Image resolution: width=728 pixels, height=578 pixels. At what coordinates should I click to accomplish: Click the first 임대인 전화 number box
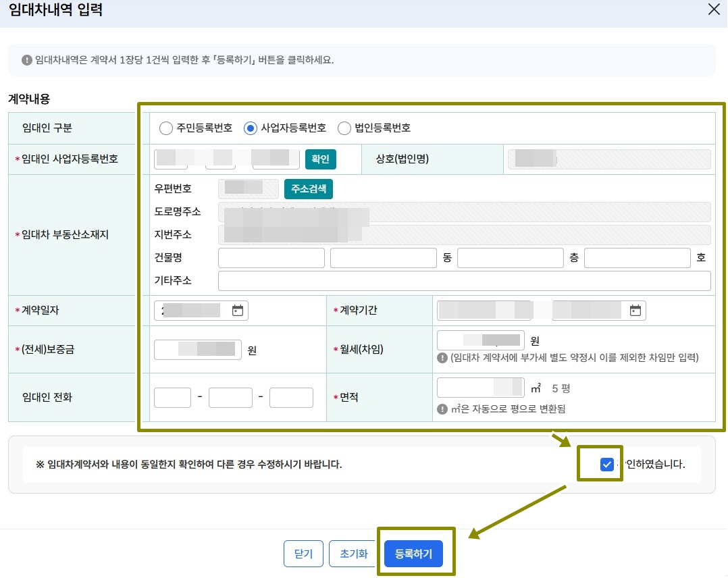coord(172,398)
